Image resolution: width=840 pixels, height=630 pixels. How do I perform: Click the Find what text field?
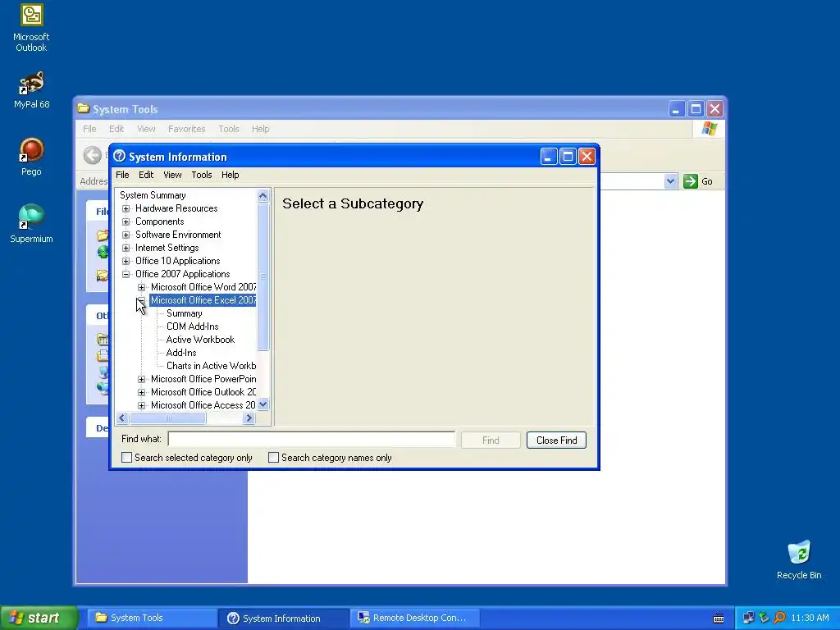(311, 440)
